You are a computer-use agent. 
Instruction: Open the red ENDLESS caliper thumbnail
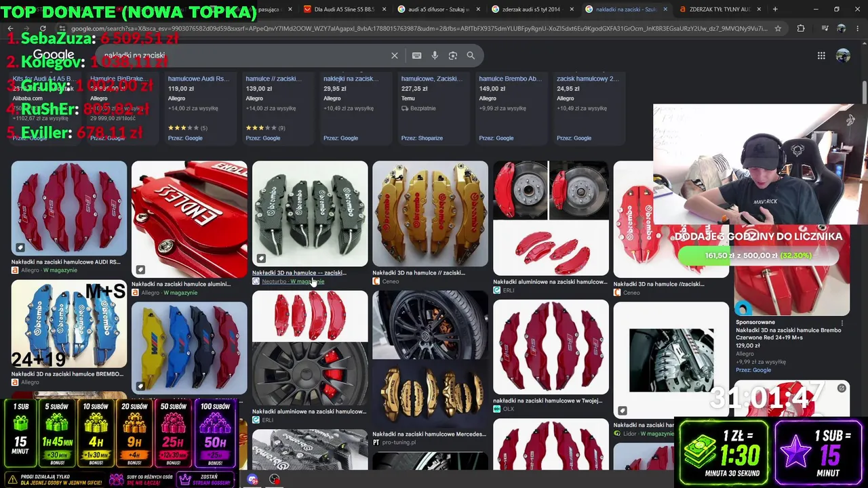(189, 219)
